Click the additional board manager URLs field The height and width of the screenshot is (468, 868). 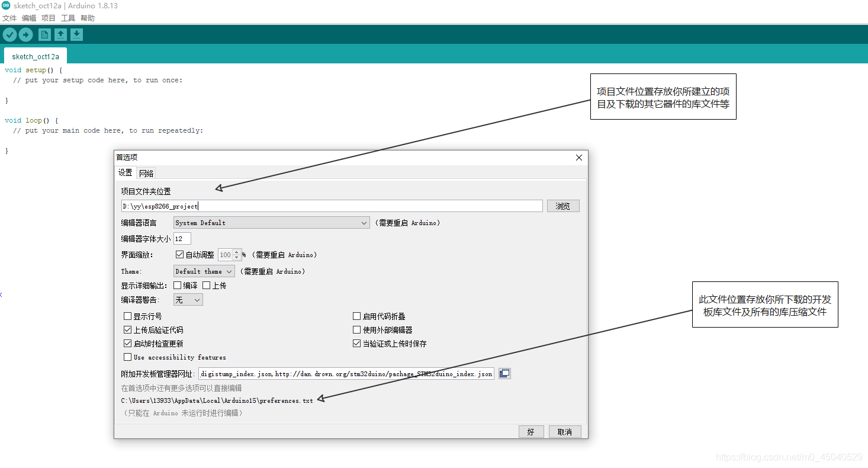(346, 374)
